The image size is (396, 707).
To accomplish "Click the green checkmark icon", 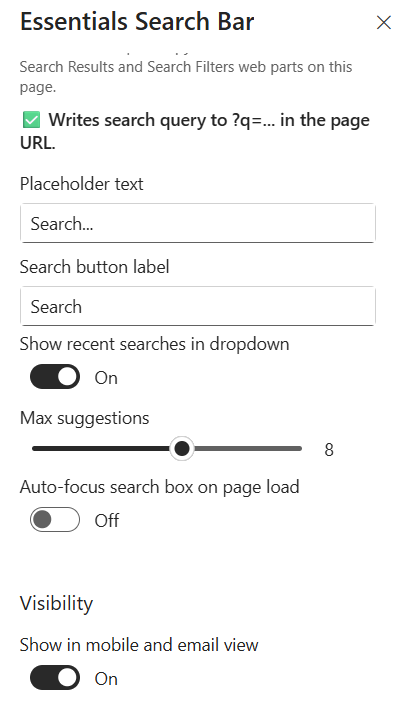I will 32,120.
